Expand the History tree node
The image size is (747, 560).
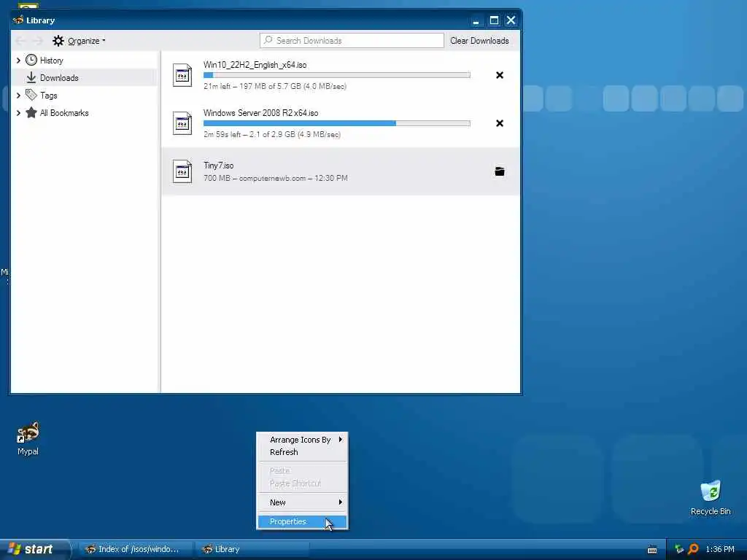(x=18, y=60)
